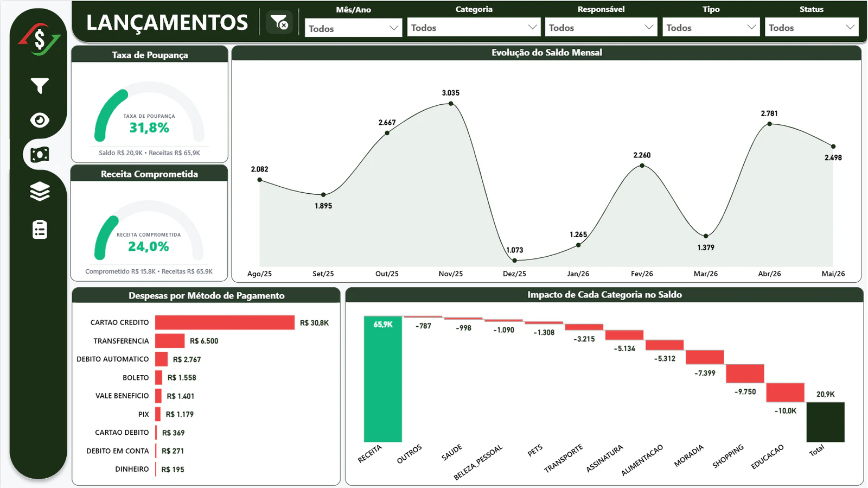This screenshot has height=488, width=868.
Task: Click the Mai/26 axis label
Action: [x=833, y=274]
